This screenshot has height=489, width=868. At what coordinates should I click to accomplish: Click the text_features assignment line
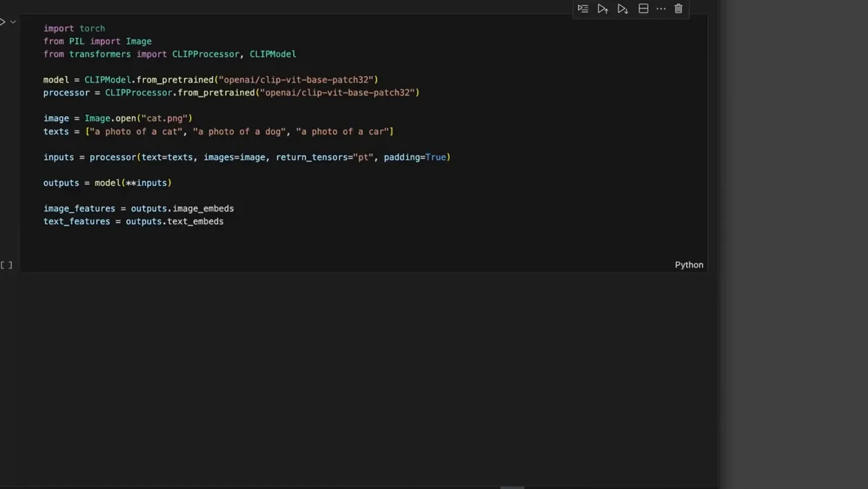coord(133,221)
